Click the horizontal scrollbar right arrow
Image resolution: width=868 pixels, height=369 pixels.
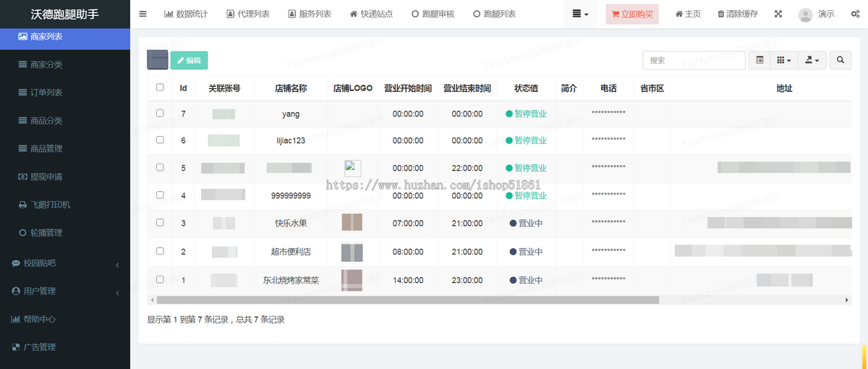point(847,300)
